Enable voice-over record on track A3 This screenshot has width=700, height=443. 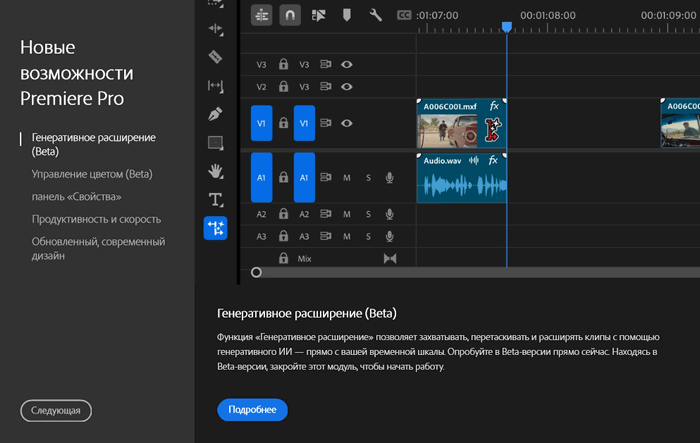[x=390, y=236]
